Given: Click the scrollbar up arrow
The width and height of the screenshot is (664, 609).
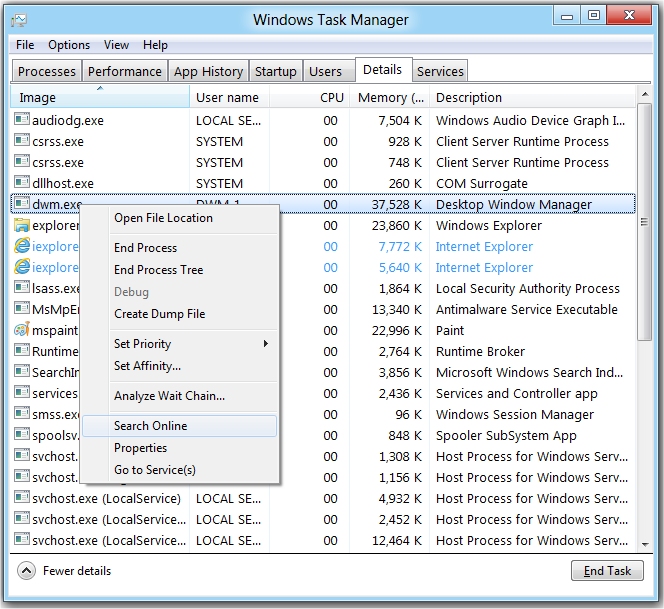Looking at the screenshot, I should coord(645,94).
